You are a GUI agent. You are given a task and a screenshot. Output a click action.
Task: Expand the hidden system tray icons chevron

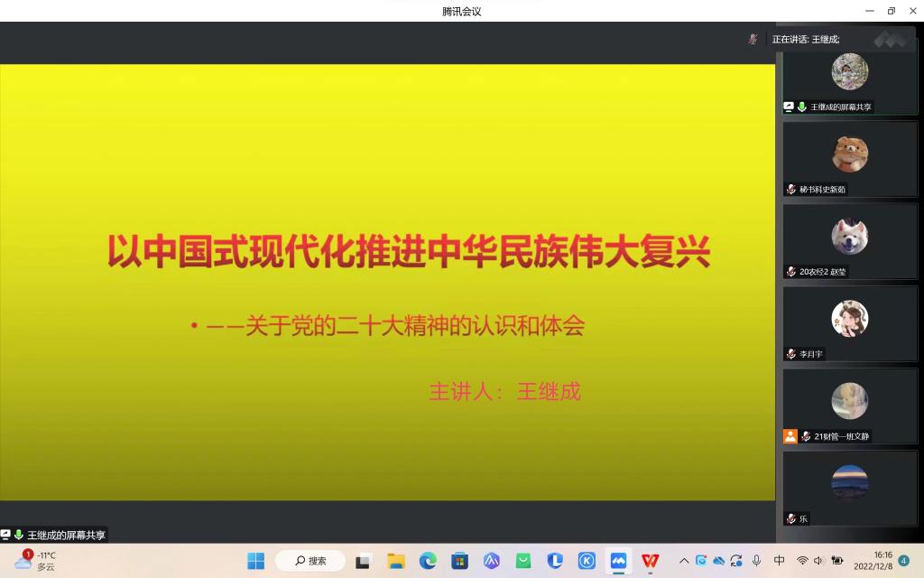tap(684, 561)
